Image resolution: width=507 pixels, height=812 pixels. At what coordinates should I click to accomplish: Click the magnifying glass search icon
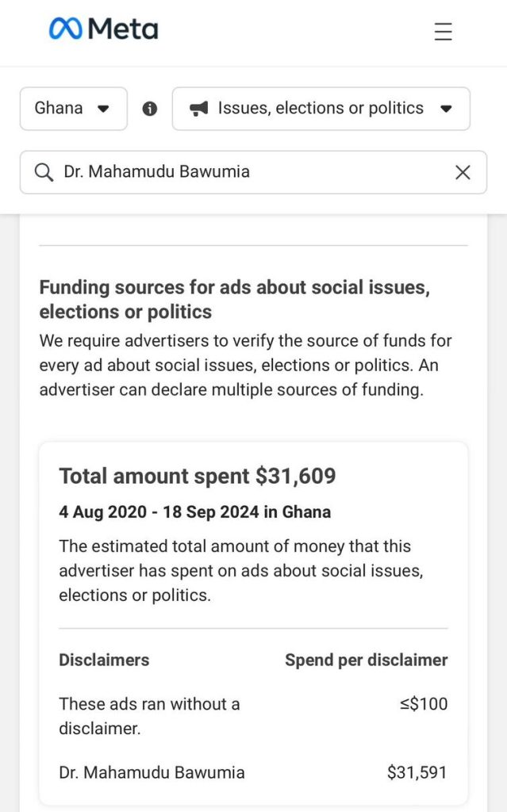click(x=44, y=172)
